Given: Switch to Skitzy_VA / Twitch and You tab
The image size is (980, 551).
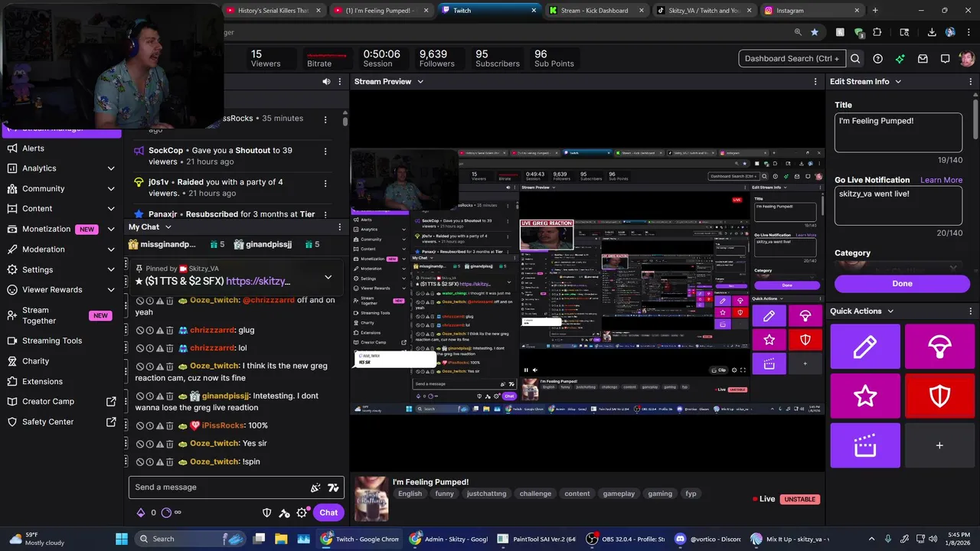Looking at the screenshot, I should point(703,11).
